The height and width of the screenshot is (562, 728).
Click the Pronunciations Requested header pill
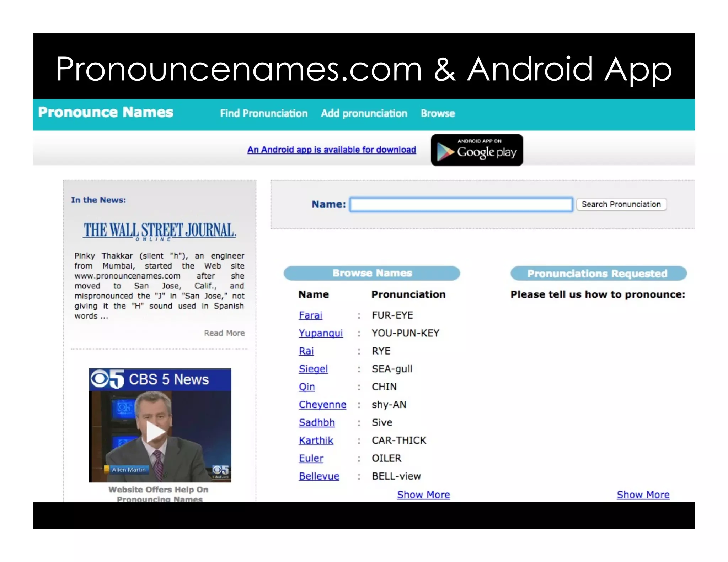(x=599, y=273)
